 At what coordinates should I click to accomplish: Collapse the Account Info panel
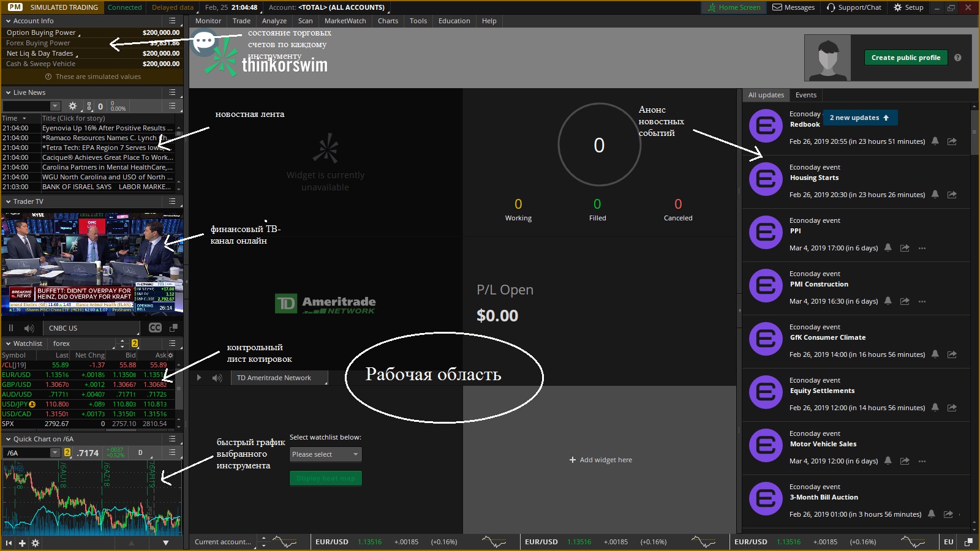[x=8, y=21]
